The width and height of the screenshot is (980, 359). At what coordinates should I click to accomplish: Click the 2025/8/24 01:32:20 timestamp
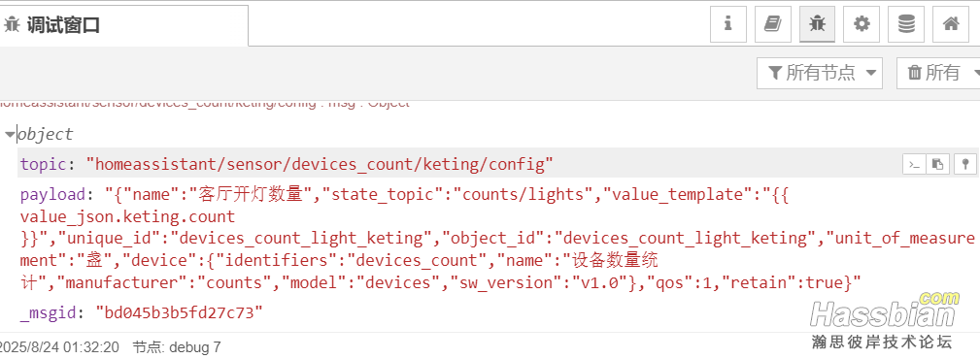[x=59, y=347]
